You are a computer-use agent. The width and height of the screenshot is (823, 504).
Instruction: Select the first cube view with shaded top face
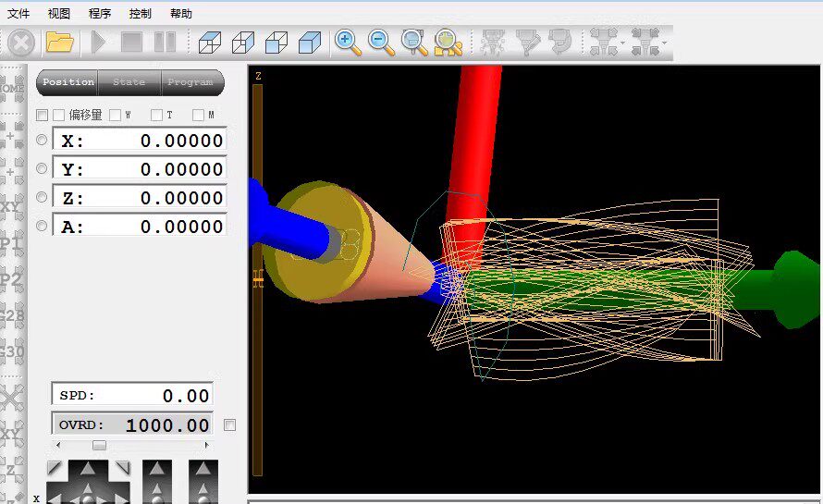(210, 42)
